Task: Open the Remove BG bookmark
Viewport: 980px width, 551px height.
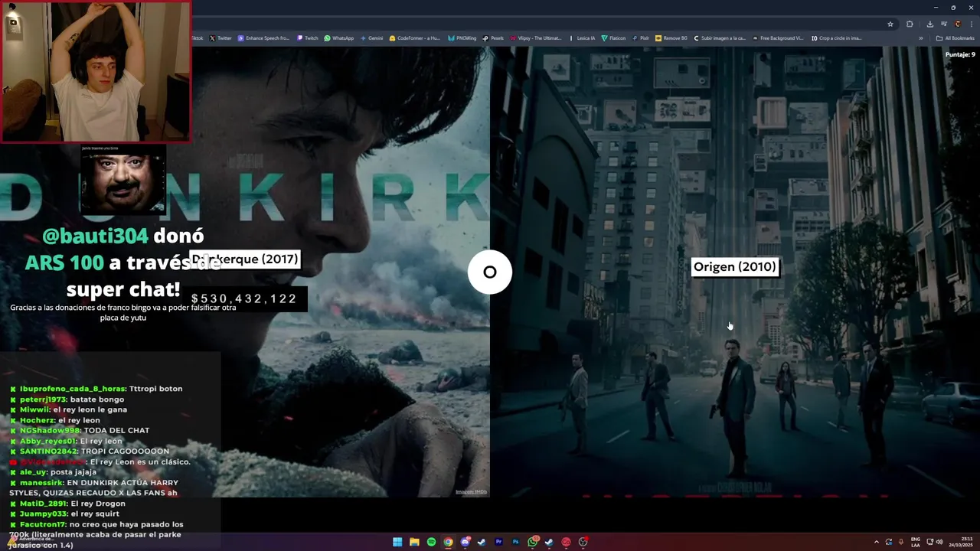Action: [x=671, y=38]
